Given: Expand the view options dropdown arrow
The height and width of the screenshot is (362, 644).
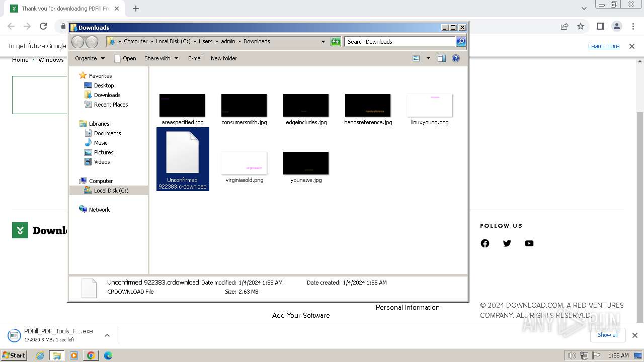Looking at the screenshot, I should pos(428,58).
